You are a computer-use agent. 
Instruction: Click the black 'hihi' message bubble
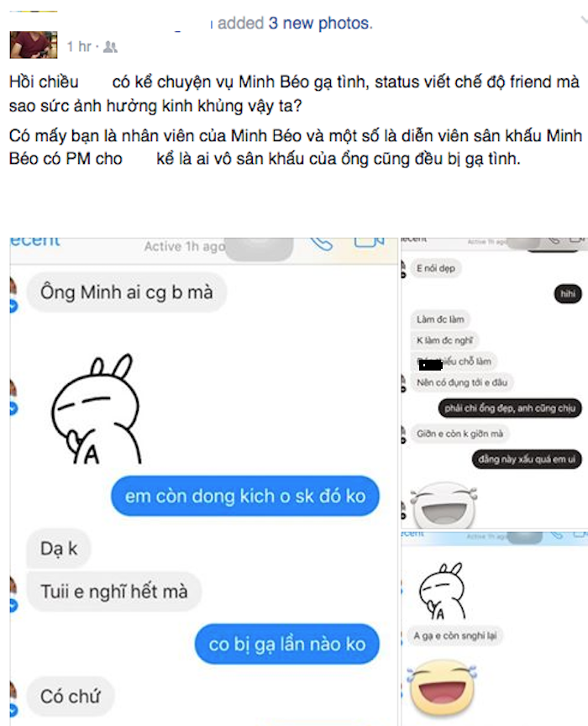[x=568, y=293]
